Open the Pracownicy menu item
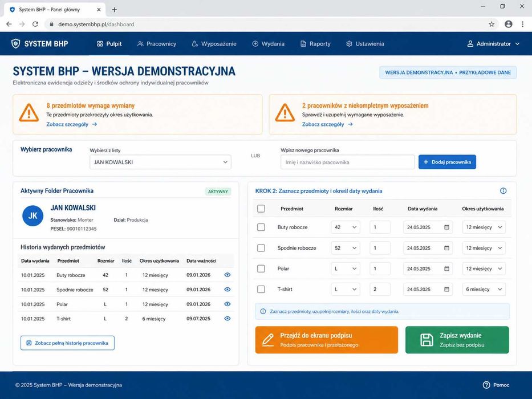The height and width of the screenshot is (399, 532). 157,44
